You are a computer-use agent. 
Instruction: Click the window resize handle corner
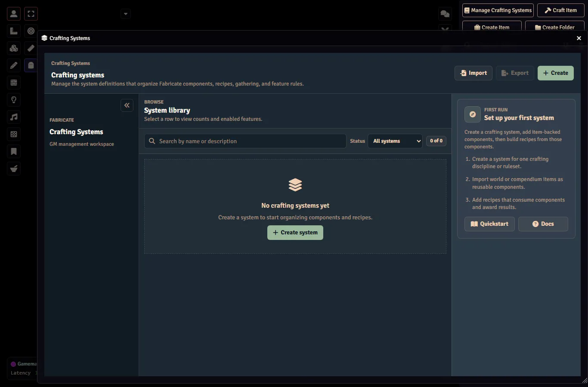pyautogui.click(x=585, y=380)
